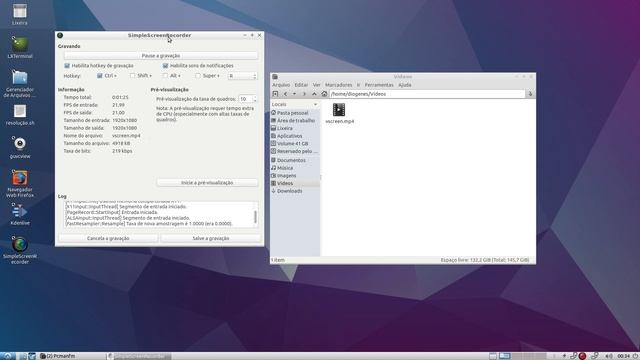Adjust the preview frame rate spinner arrows
Viewport: 640px width, 360px height.
pyautogui.click(x=255, y=99)
